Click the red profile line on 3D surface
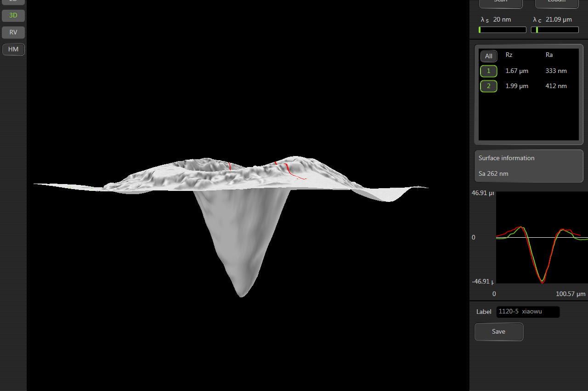The height and width of the screenshot is (391, 588). [288, 169]
